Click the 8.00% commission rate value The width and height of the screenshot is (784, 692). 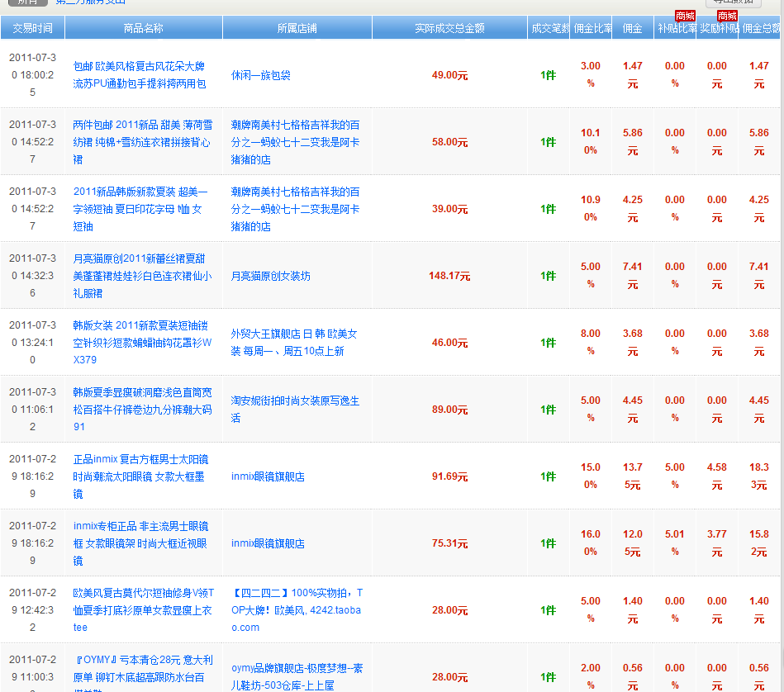[x=591, y=343]
